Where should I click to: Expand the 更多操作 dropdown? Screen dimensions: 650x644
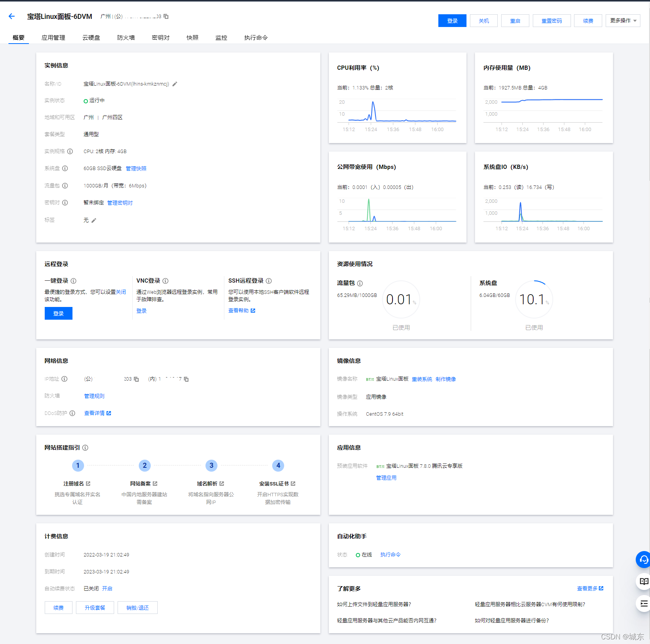[623, 20]
